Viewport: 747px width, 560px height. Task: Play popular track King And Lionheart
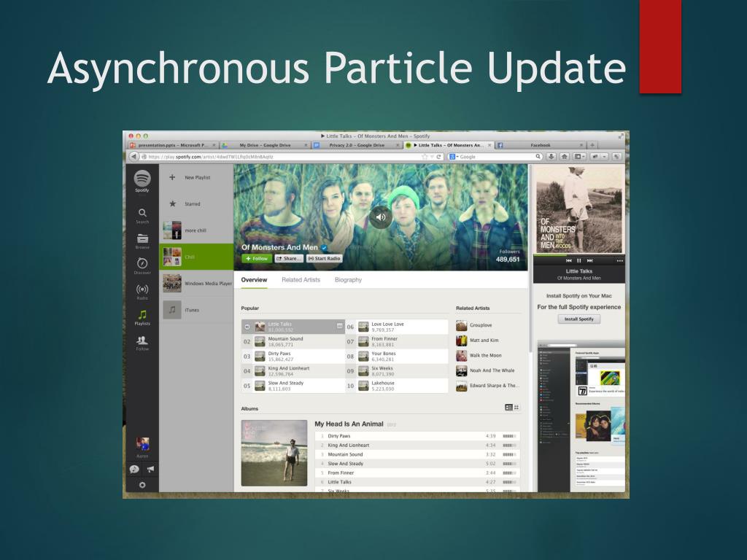293,371
